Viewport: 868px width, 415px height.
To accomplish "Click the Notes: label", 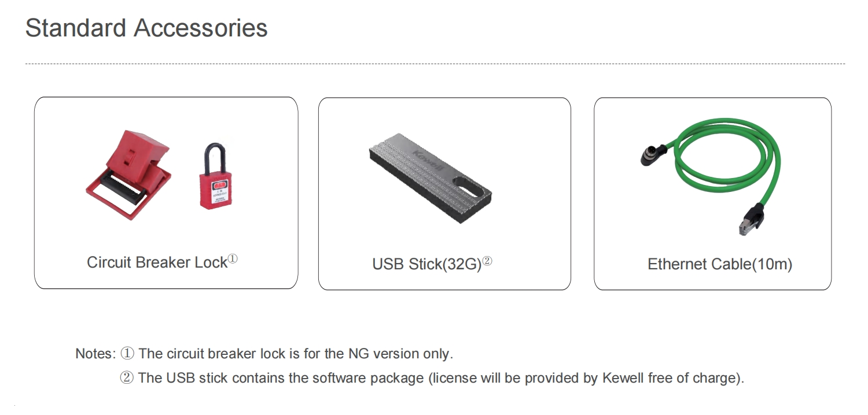I will coord(96,353).
